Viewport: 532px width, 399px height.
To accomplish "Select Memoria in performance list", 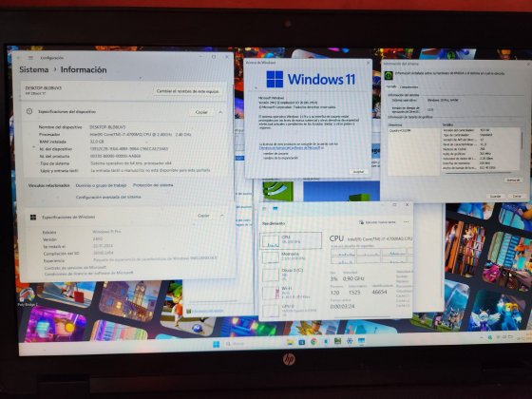I will click(291, 256).
